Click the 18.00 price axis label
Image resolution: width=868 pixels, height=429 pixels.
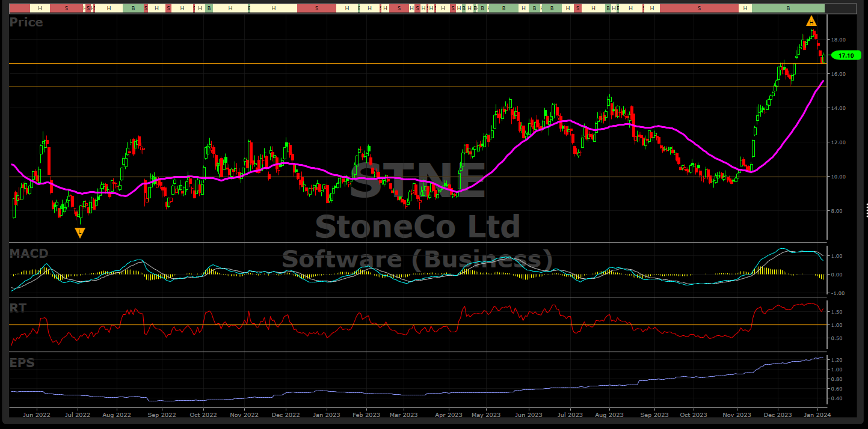point(839,40)
